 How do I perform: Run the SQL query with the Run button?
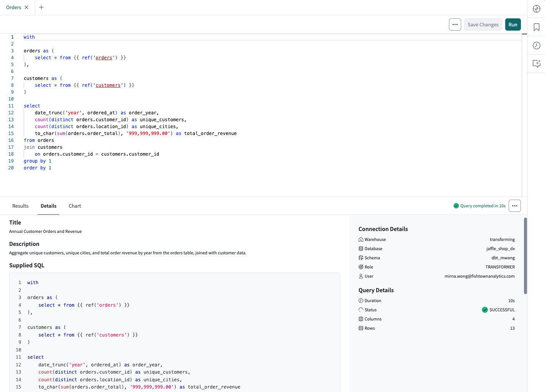513,24
